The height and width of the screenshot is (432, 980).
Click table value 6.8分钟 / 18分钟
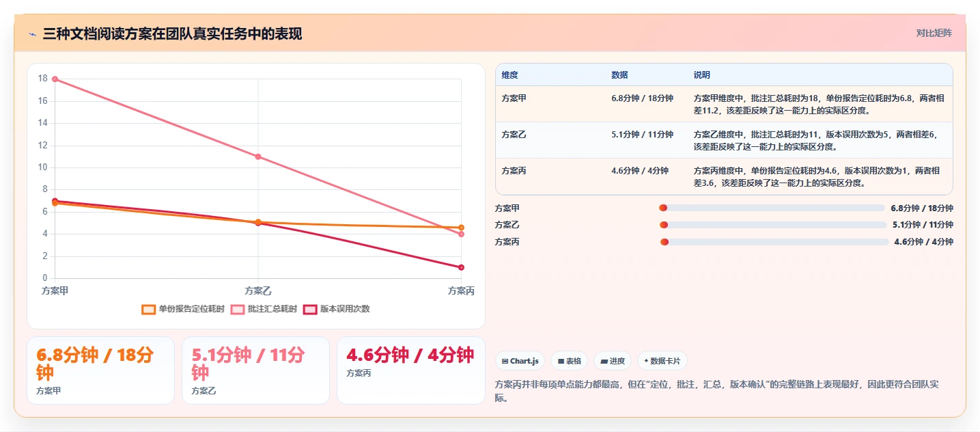642,98
